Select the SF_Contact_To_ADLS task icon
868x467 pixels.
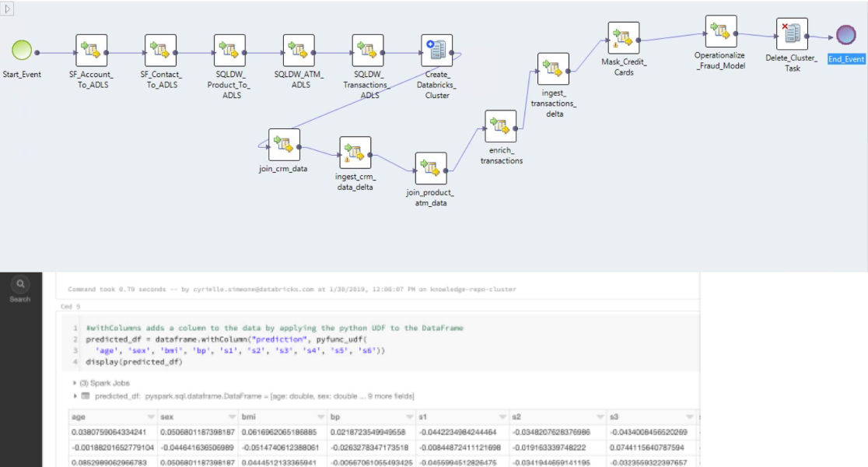click(160, 51)
